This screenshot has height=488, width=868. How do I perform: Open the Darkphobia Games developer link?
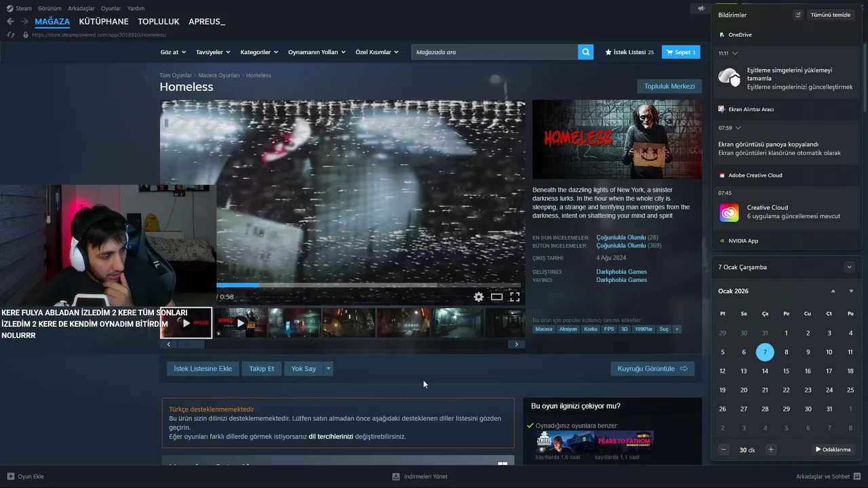tap(621, 272)
